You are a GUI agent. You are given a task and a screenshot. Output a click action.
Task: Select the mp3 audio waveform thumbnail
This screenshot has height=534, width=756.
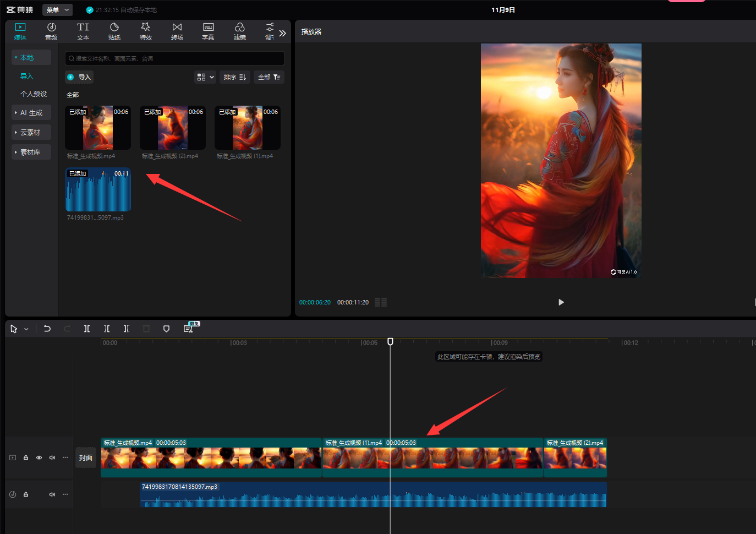click(98, 189)
